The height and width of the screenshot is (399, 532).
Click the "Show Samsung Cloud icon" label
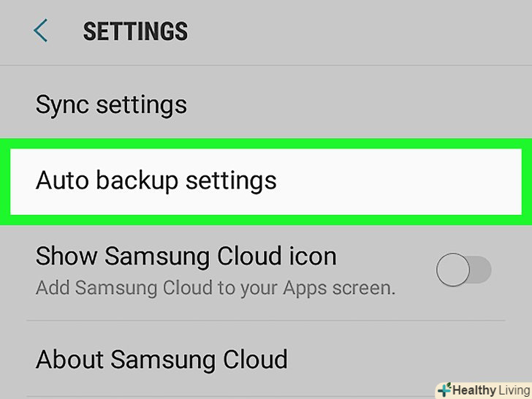(x=186, y=256)
